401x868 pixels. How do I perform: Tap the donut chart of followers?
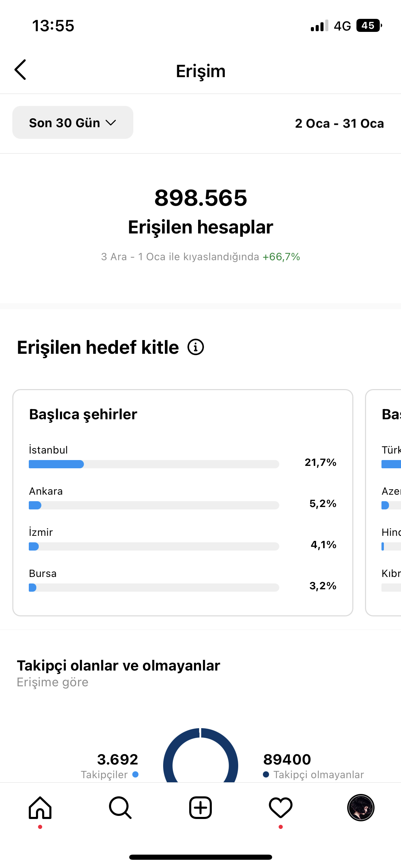pyautogui.click(x=200, y=755)
